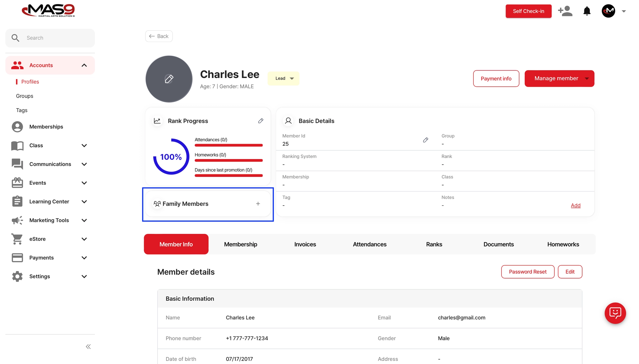Switch to the Invoices tab

[x=305, y=244]
